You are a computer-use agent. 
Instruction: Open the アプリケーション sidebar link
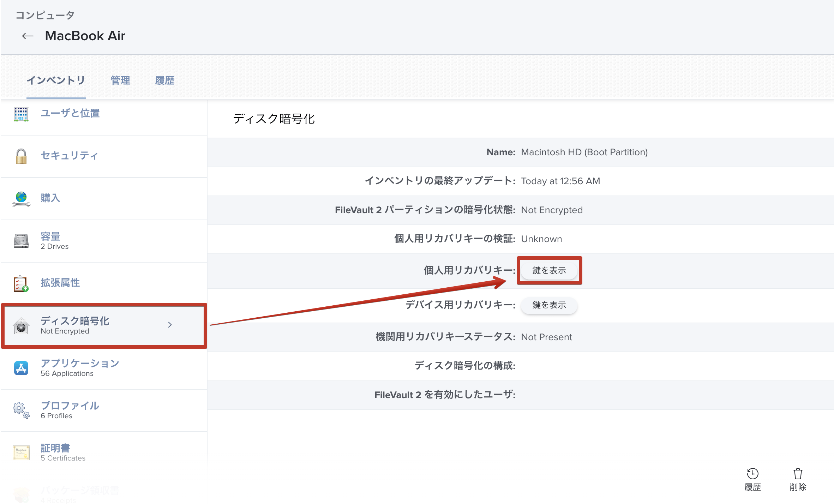tap(80, 363)
